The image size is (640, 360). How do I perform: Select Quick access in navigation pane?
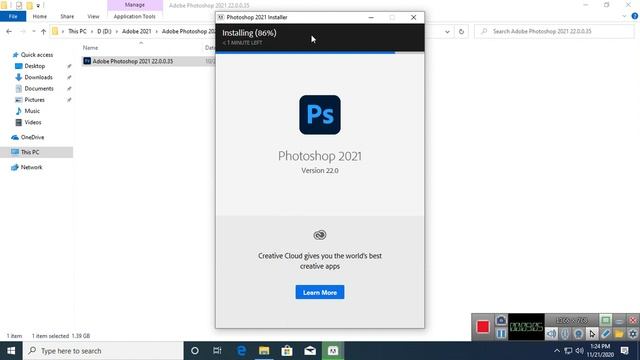pyautogui.click(x=37, y=55)
